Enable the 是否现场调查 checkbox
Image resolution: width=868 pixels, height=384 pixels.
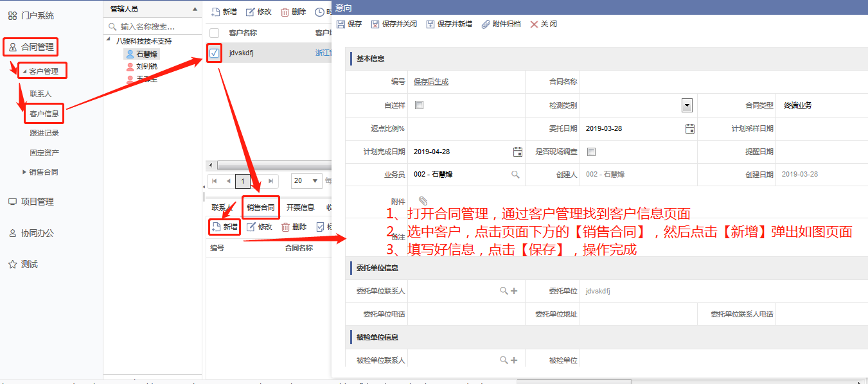pyautogui.click(x=591, y=152)
